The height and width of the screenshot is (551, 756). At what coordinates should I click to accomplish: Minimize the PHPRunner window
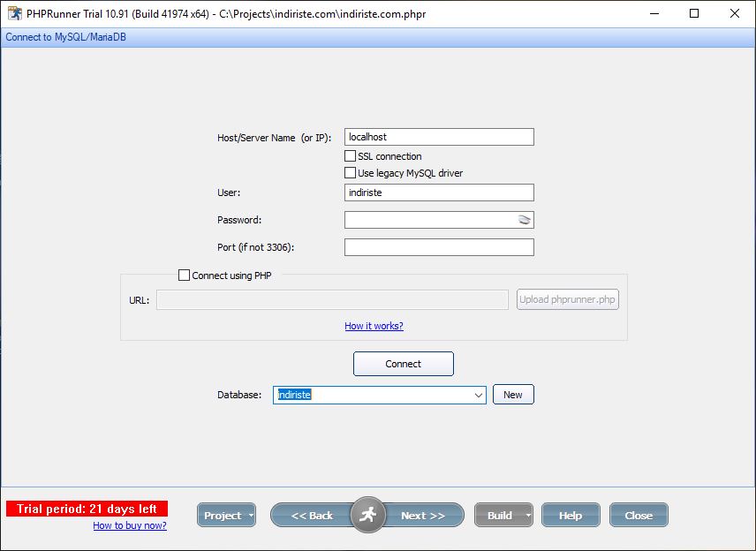click(654, 13)
